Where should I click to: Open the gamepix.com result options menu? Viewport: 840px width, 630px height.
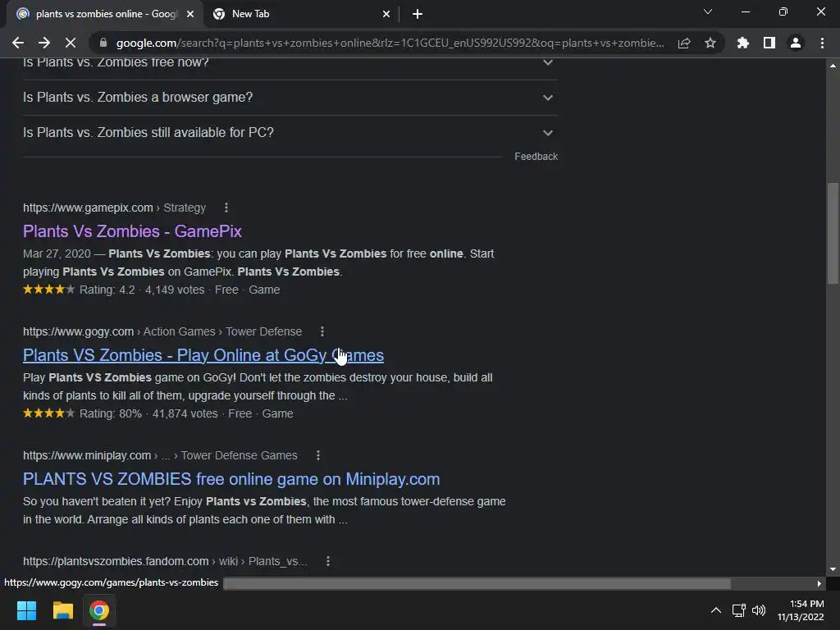tap(226, 208)
